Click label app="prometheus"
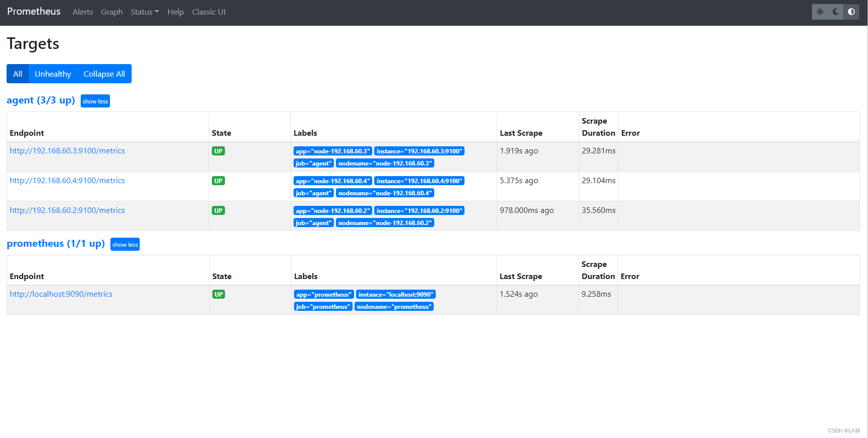868x438 pixels. coord(324,294)
